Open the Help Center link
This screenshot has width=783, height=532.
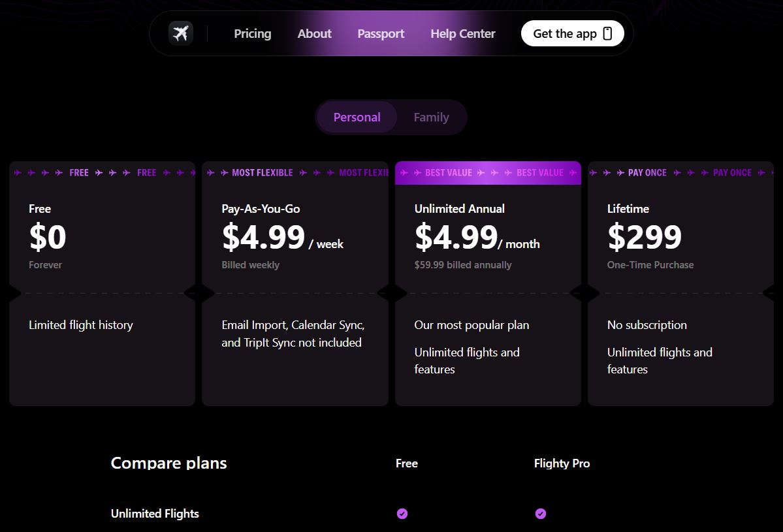pyautogui.click(x=463, y=33)
